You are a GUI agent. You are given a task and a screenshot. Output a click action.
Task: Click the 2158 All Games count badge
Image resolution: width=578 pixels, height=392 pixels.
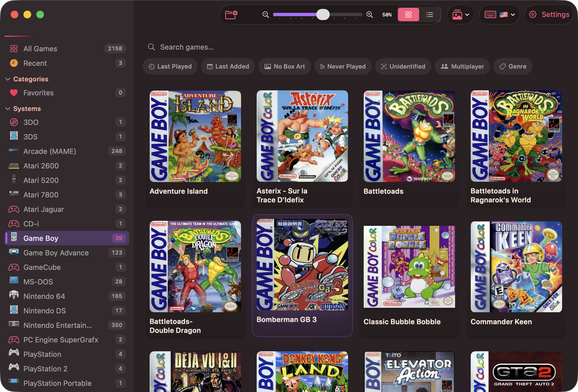[115, 49]
